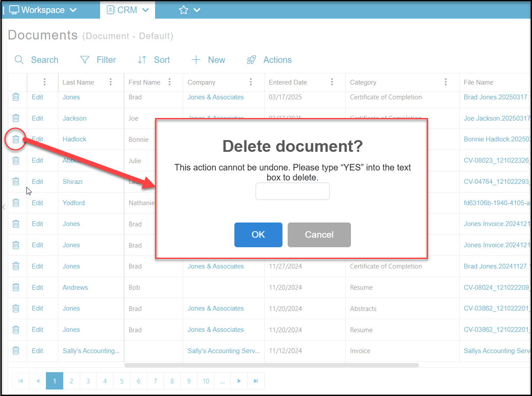This screenshot has height=396, width=532.
Task: Open the Last Name column options menu
Action: (111, 82)
